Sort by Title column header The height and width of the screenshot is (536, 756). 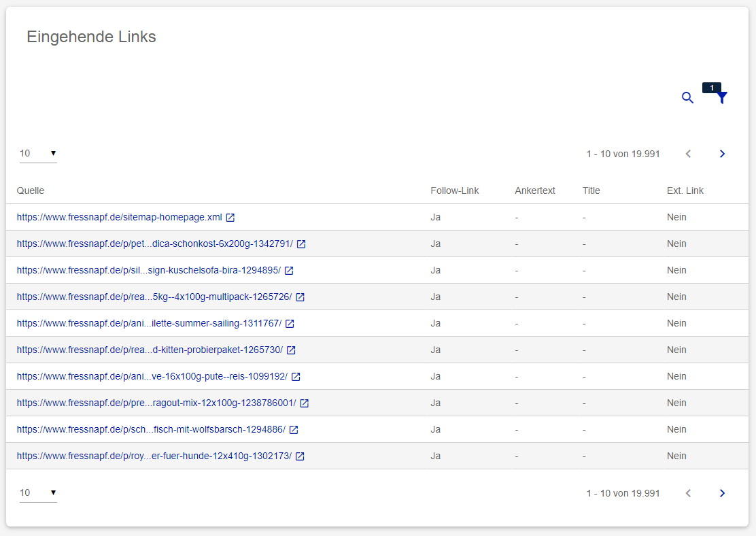click(x=591, y=190)
